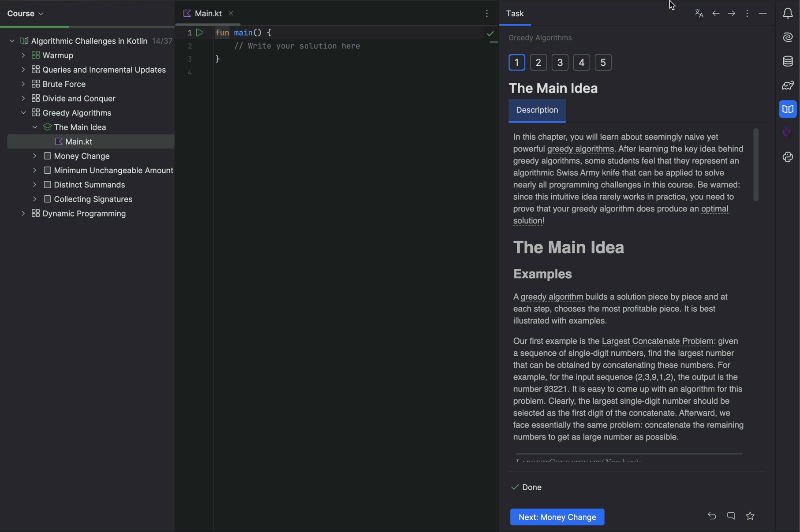Click the course book icon
Image resolution: width=800 pixels, height=532 pixels.
point(24,41)
